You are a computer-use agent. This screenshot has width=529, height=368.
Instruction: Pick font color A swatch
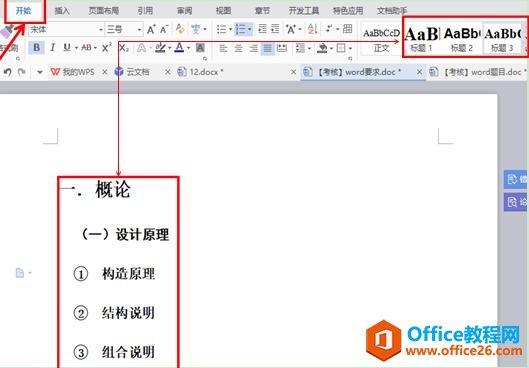tap(179, 48)
